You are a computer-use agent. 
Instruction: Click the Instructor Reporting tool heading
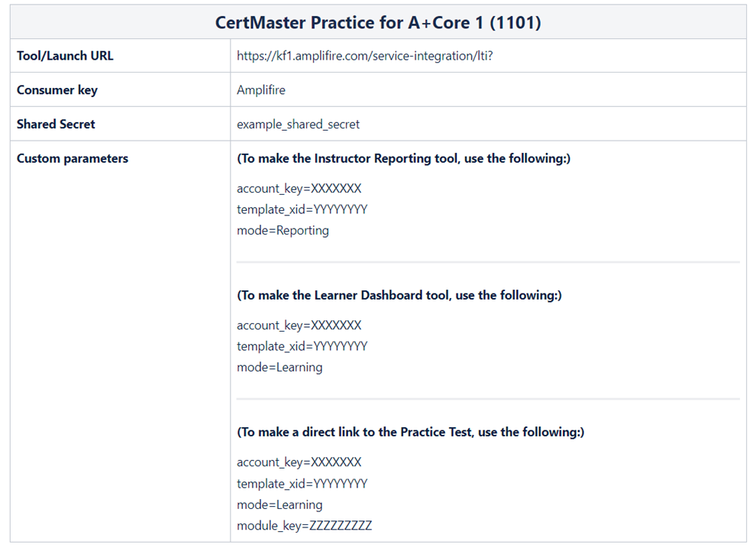[403, 159]
